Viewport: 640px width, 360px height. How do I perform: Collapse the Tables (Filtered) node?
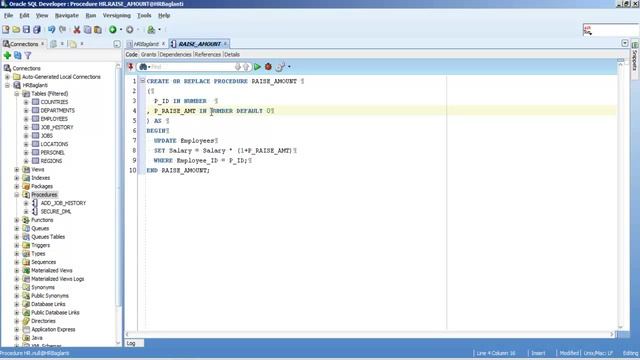(x=17, y=94)
